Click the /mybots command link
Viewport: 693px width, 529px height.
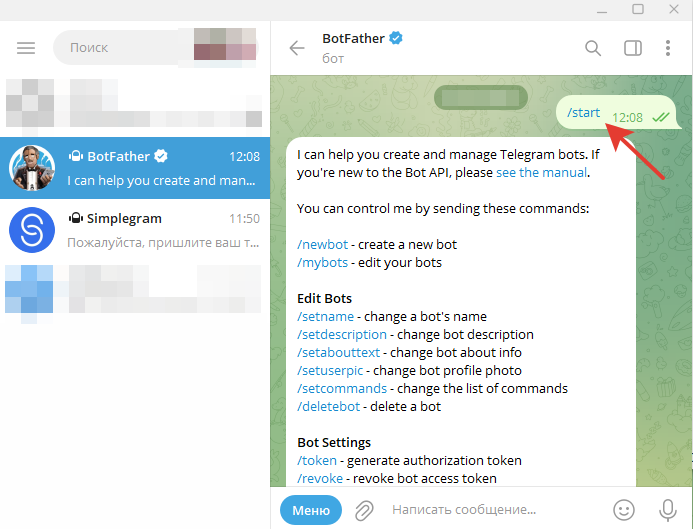coord(322,263)
